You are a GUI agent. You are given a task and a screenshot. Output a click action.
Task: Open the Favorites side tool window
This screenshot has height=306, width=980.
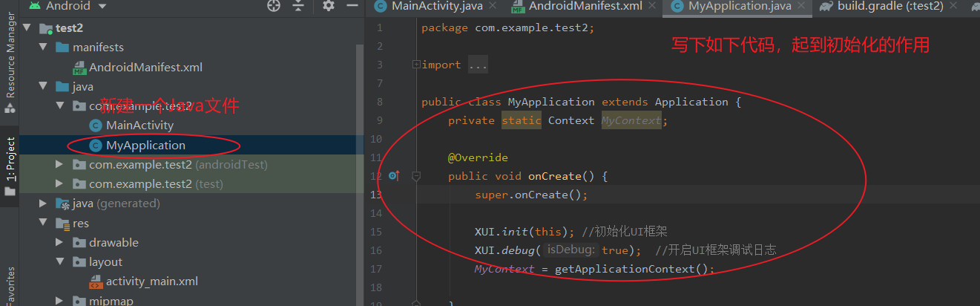click(10, 286)
